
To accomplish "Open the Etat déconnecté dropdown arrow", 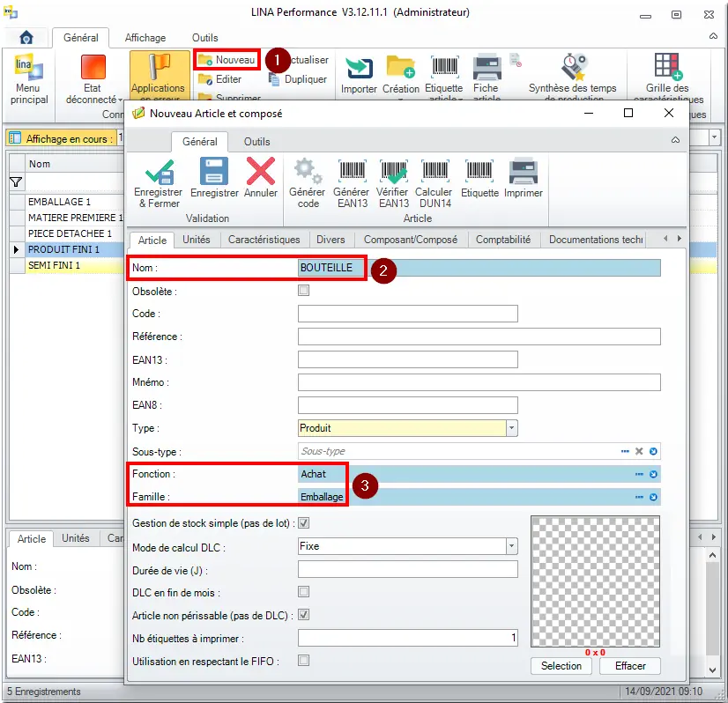I will [120, 100].
